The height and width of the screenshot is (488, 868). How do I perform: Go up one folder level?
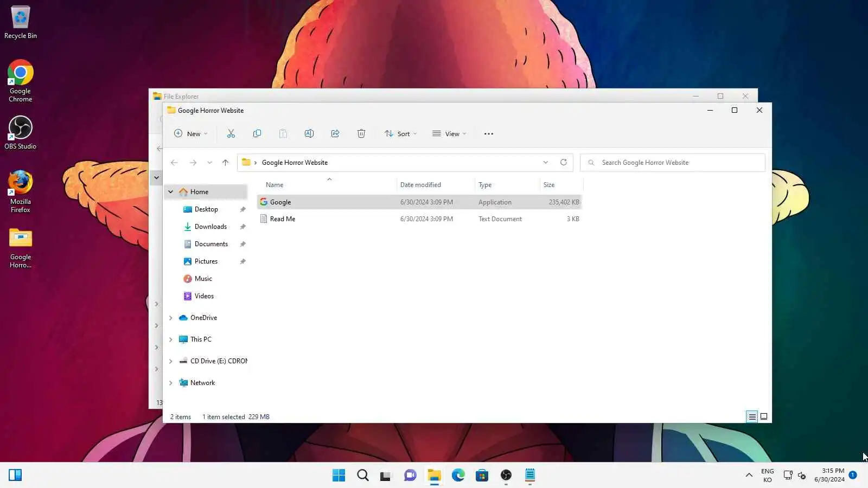pyautogui.click(x=226, y=163)
